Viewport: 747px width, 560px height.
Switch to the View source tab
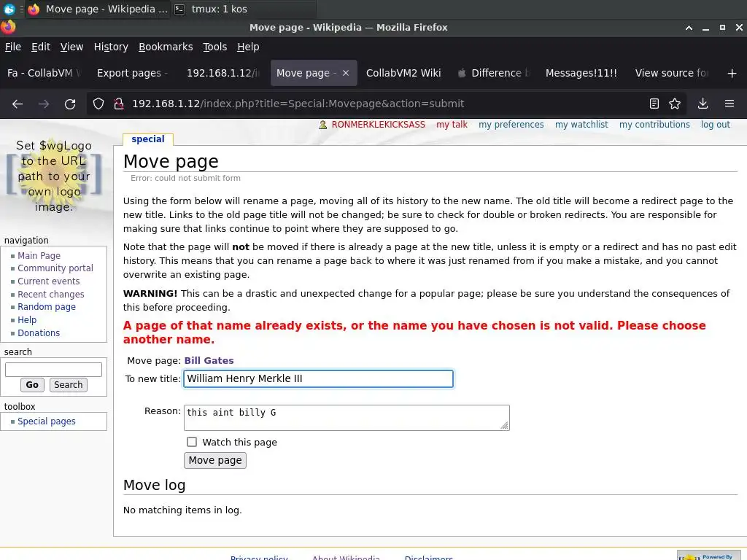671,74
